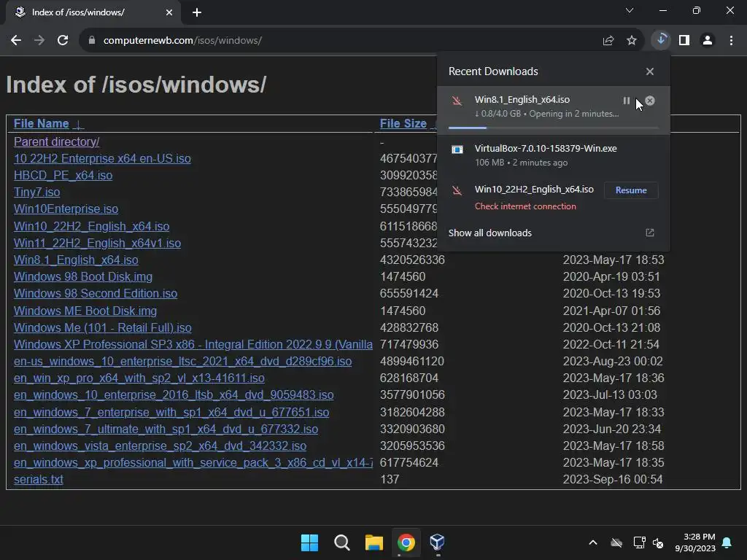Viewport: 747px width, 560px height.
Task: Click Win8.1_English_x64.iso link in the list
Action: [76, 260]
